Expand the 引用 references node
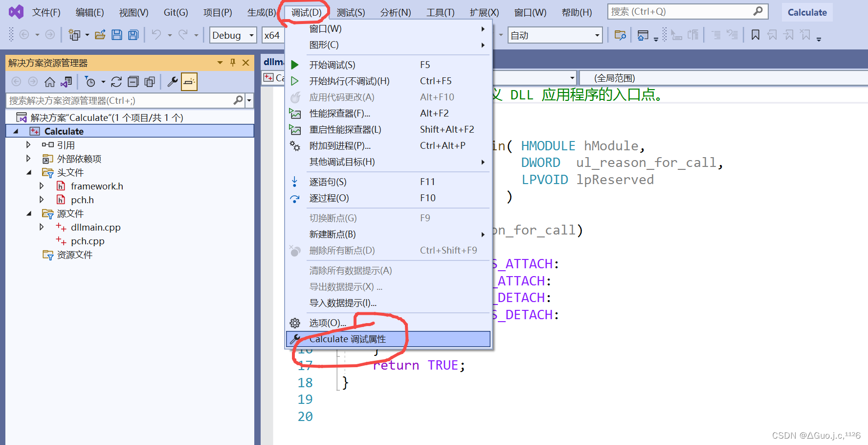This screenshot has height=445, width=868. click(x=28, y=145)
